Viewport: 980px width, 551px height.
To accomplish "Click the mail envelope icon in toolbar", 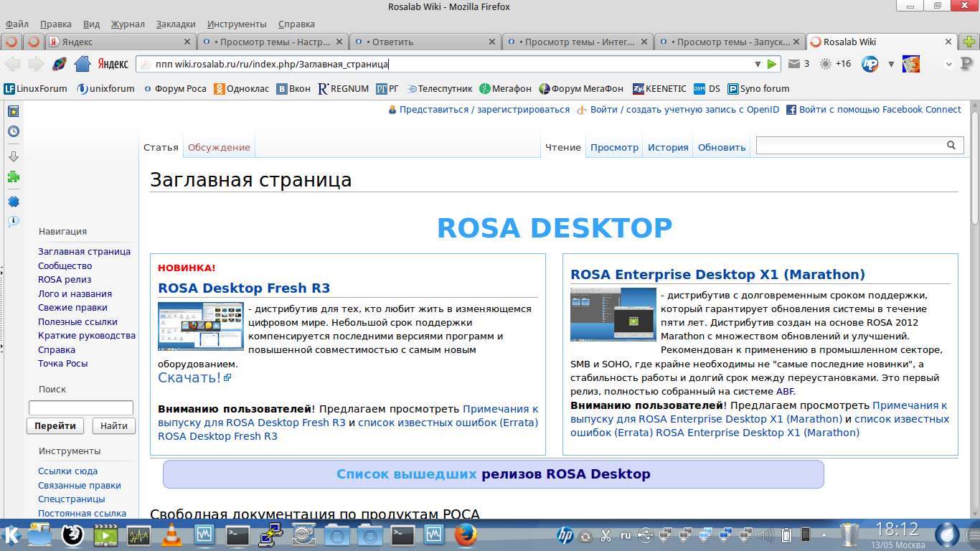I will tap(793, 64).
